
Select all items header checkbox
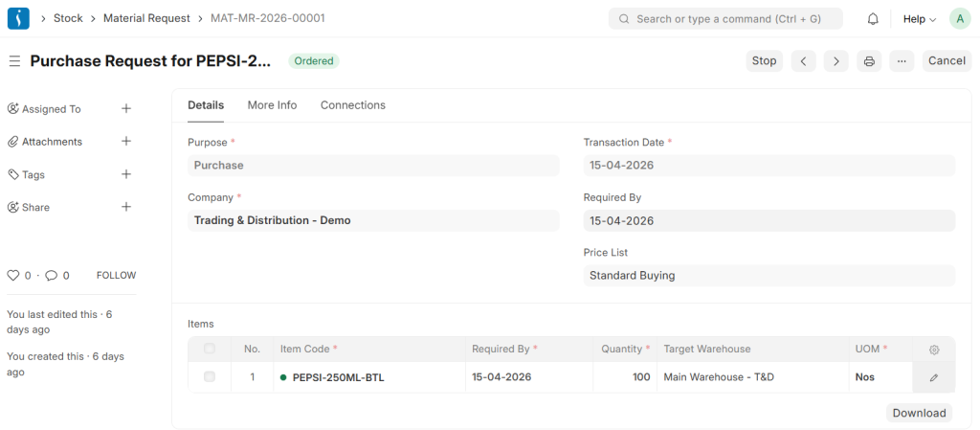tap(210, 350)
